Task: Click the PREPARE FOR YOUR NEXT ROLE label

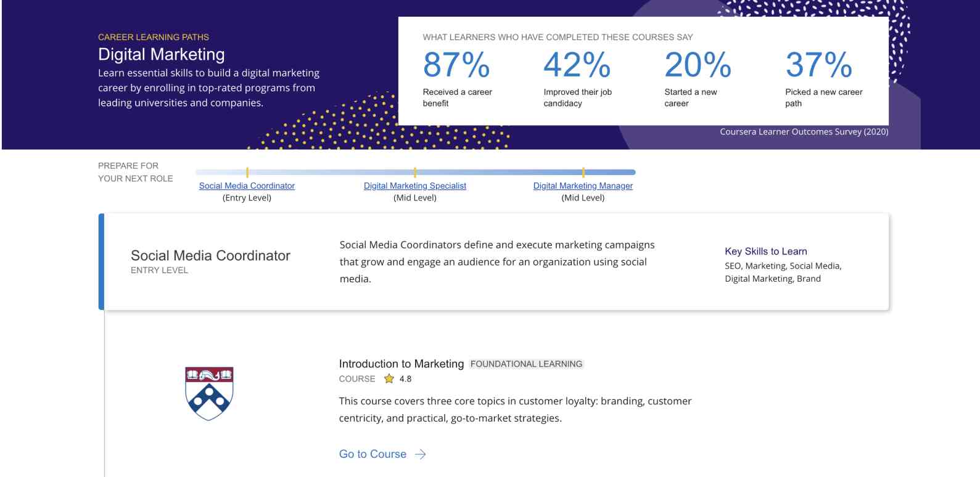Action: (136, 172)
